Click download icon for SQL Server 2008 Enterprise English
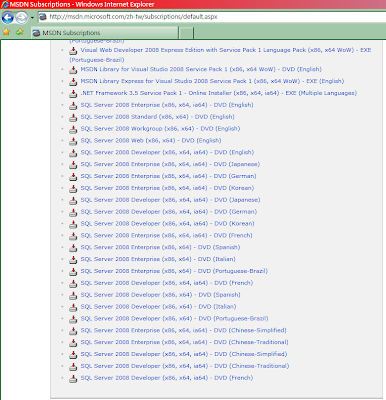This screenshot has width=386, height=400. (x=73, y=106)
